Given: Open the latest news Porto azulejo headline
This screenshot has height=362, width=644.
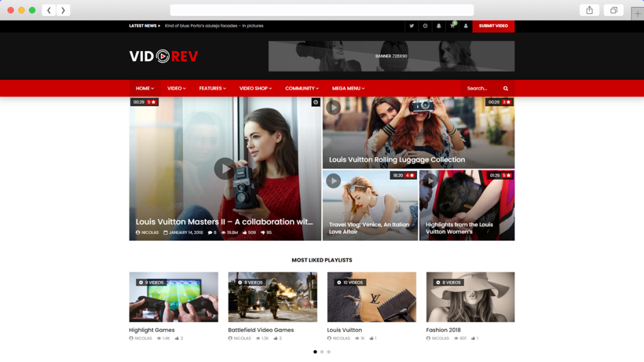Looking at the screenshot, I should click(x=214, y=26).
